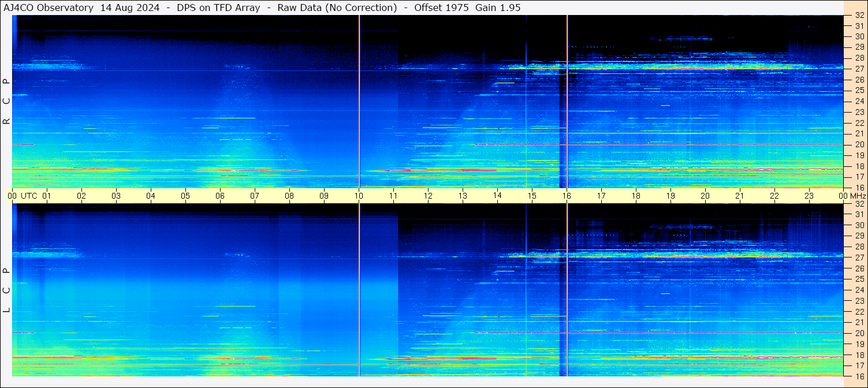Click the 18 frequency tick on RCP scale
The width and height of the screenshot is (868, 388).
point(859,166)
